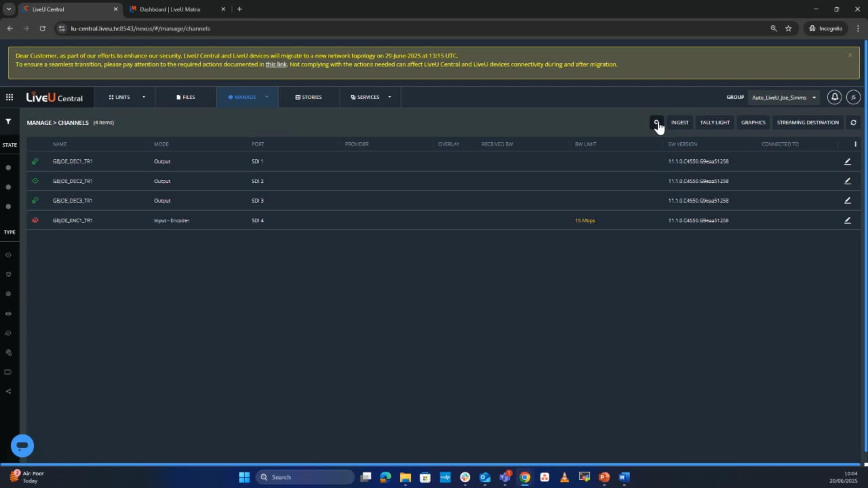
Task: Open the Services menu
Action: [365, 97]
